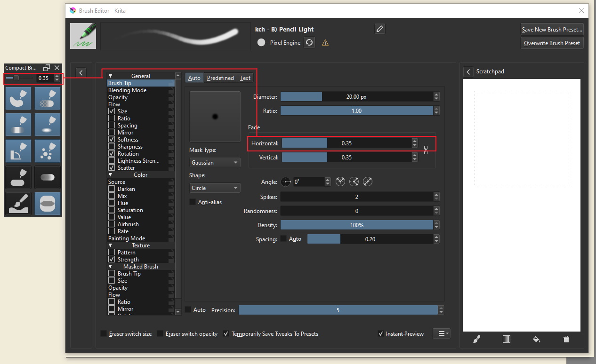Toggle the Size checkbox under General
Viewport: 596px width, 364px height.
(x=112, y=111)
